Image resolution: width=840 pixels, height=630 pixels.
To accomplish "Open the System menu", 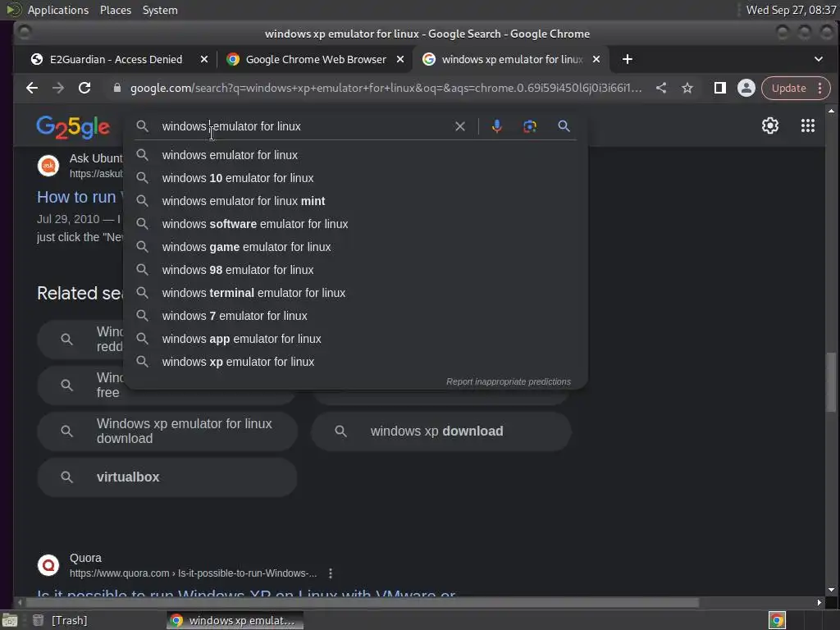I will (x=160, y=10).
